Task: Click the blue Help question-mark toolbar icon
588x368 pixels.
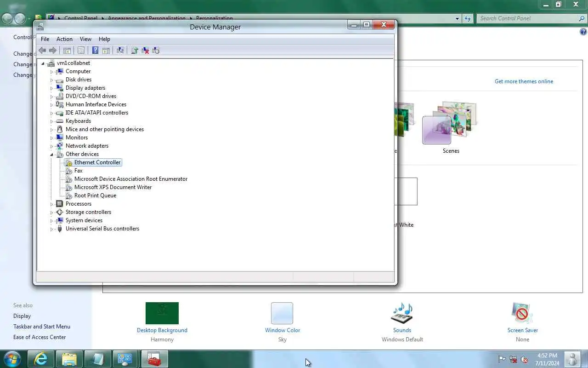Action: (x=95, y=51)
